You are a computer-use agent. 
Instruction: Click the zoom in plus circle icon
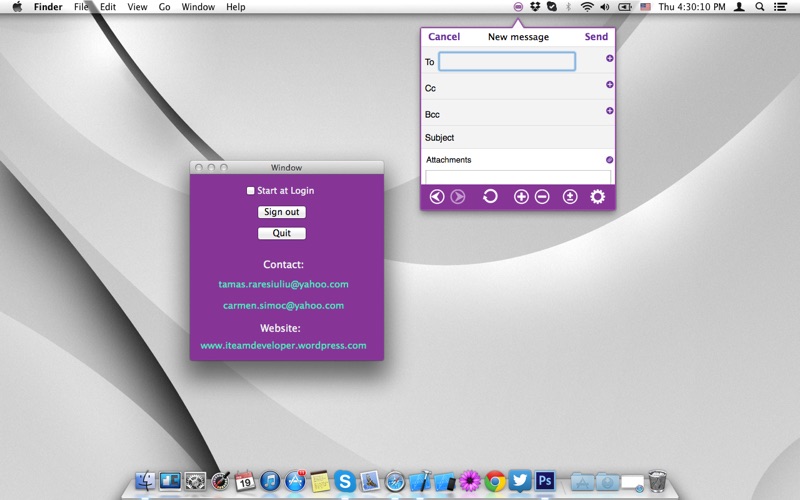pyautogui.click(x=521, y=196)
